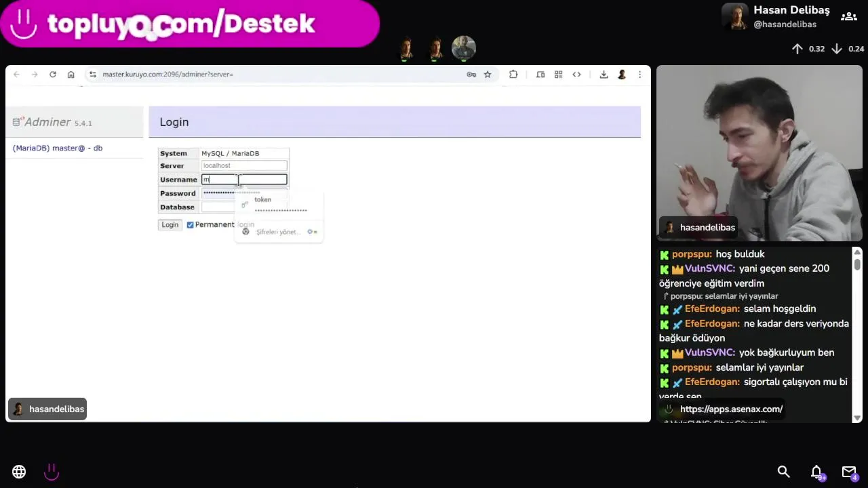Viewport: 868px width, 488px height.
Task: Click the browser forward arrow
Action: 35,75
